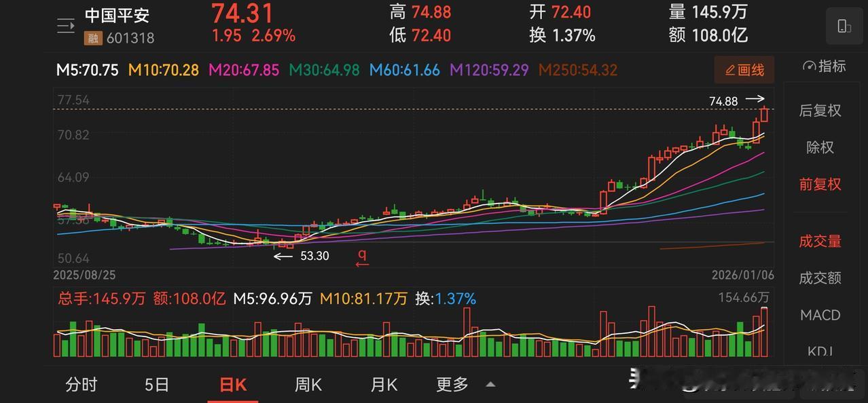Viewport: 868px width, 403px height.
Task: Tap the margin trading 融 badge
Action: click(92, 38)
